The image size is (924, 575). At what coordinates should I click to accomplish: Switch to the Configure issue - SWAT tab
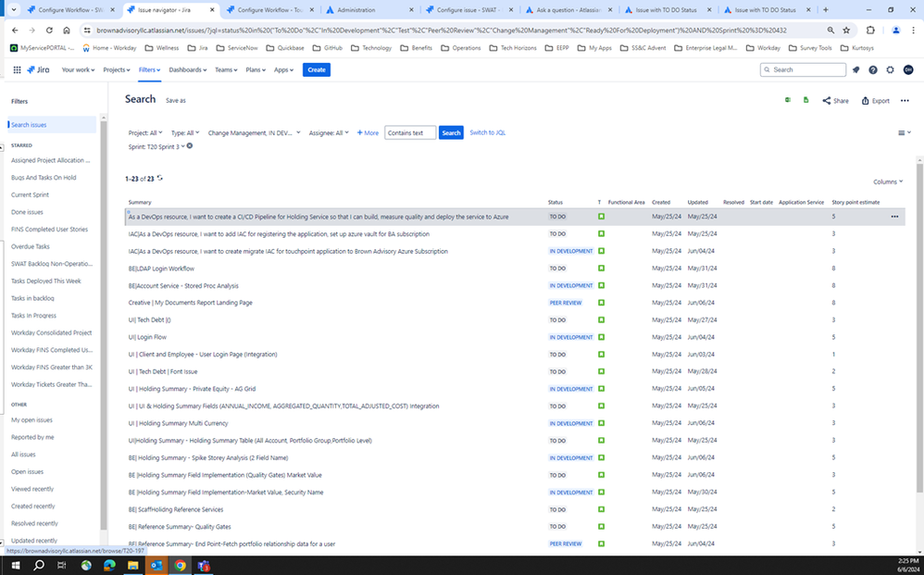click(468, 10)
